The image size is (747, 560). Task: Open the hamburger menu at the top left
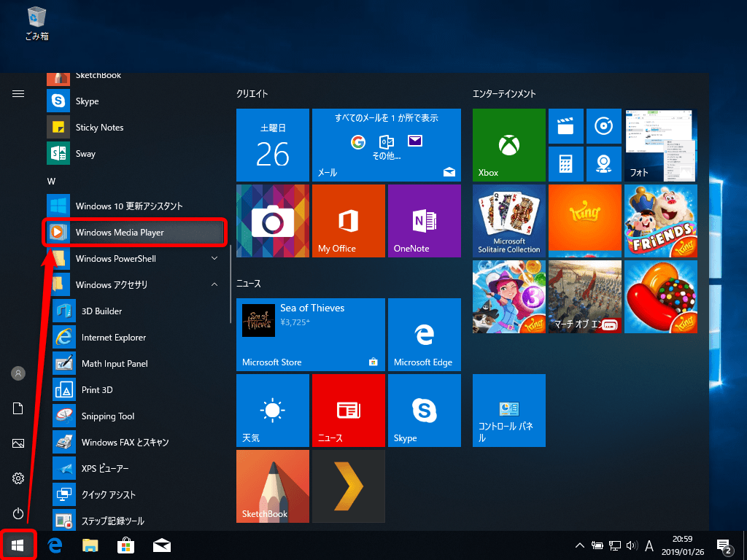pos(18,93)
